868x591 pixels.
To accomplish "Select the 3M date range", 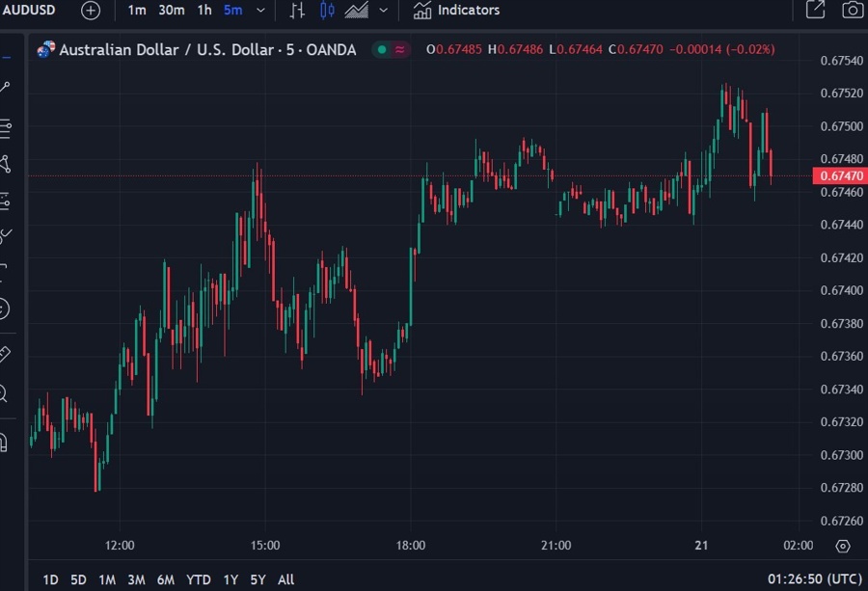I will [x=136, y=579].
